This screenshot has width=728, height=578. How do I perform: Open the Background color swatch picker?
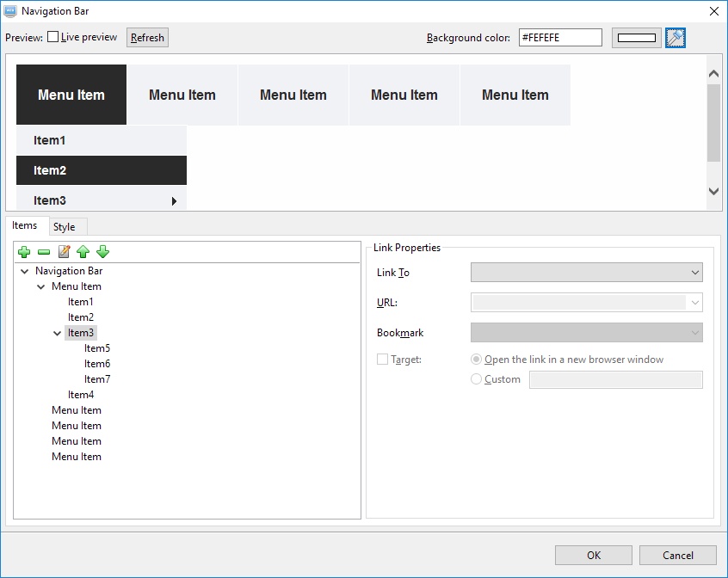(637, 38)
